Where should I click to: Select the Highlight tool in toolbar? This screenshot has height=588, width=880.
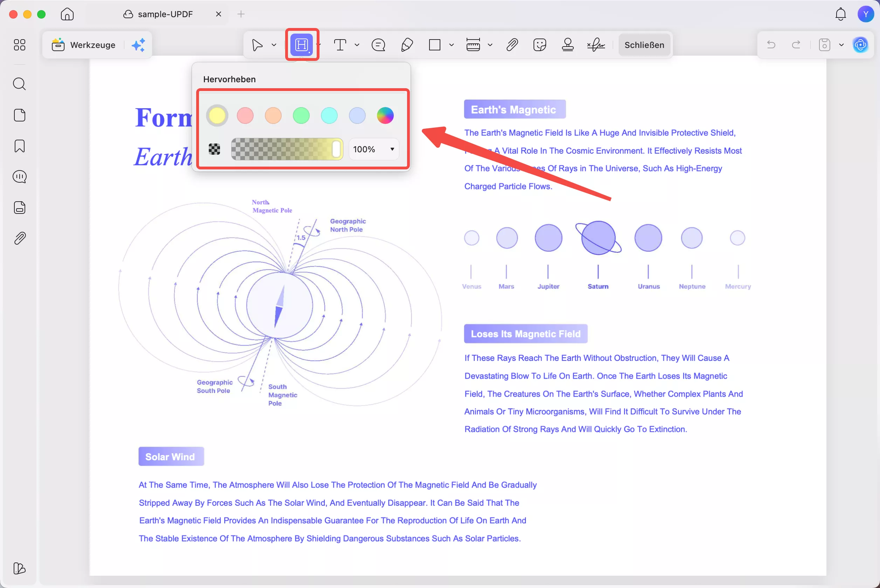coord(302,45)
